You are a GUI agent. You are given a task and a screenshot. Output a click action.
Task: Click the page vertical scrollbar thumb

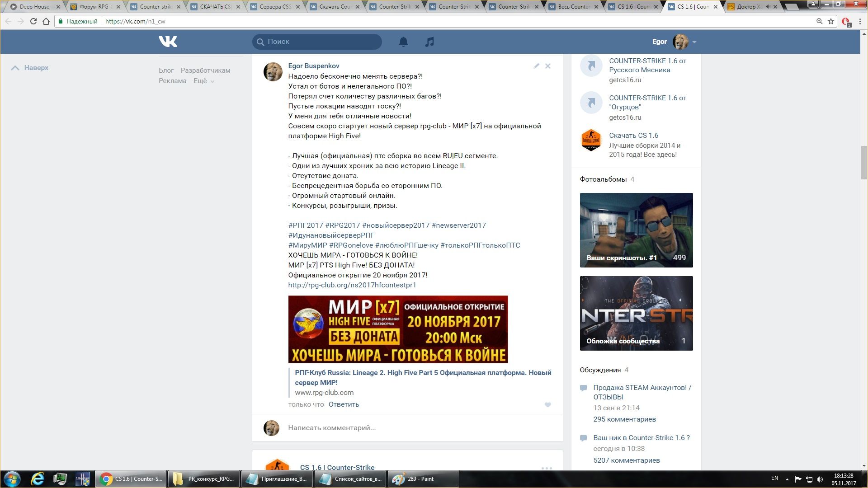point(864,163)
